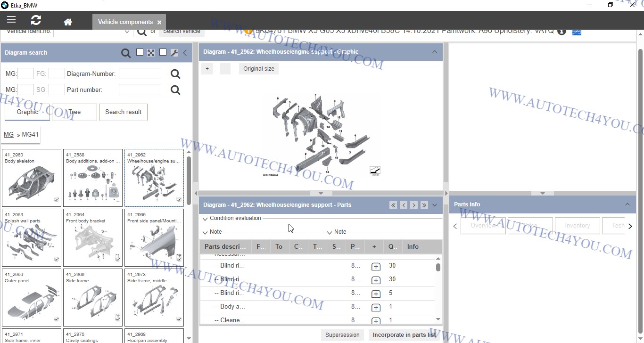Open the Vehicle ident.no. dropdown
Image resolution: width=644 pixels, height=343 pixels.
pyautogui.click(x=127, y=32)
